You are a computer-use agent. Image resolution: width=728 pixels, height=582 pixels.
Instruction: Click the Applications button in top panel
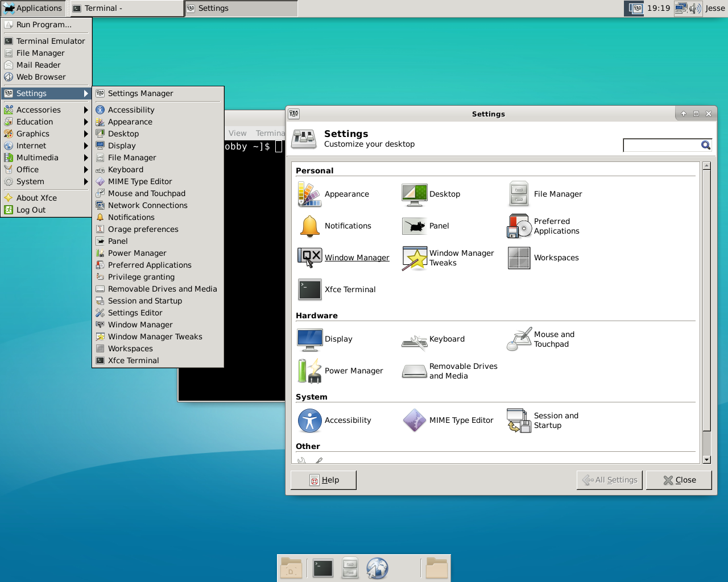click(x=33, y=8)
